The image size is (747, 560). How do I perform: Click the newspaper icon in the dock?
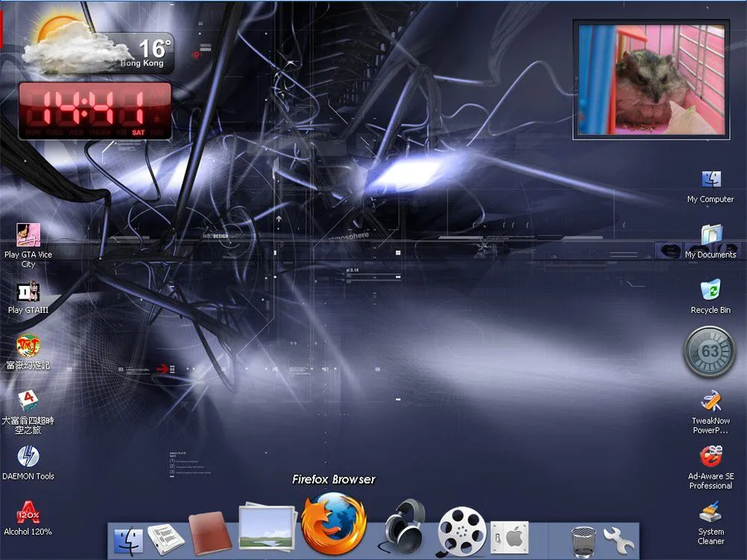[166, 538]
